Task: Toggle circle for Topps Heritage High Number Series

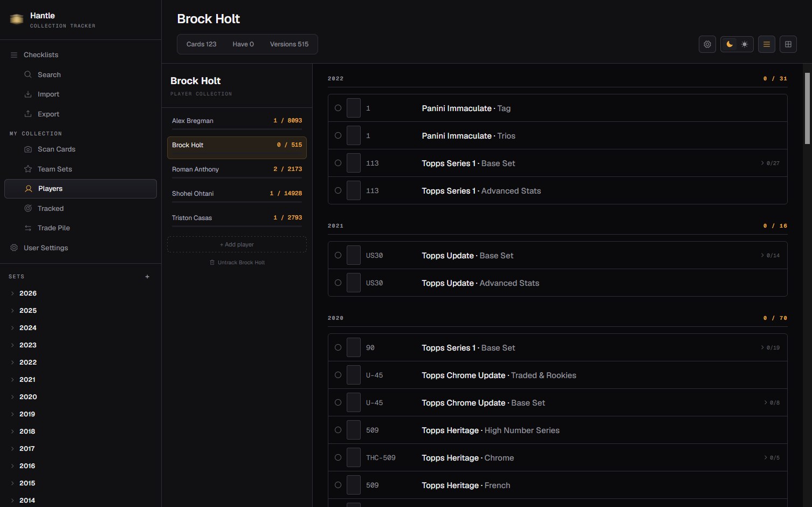Action: [x=338, y=430]
